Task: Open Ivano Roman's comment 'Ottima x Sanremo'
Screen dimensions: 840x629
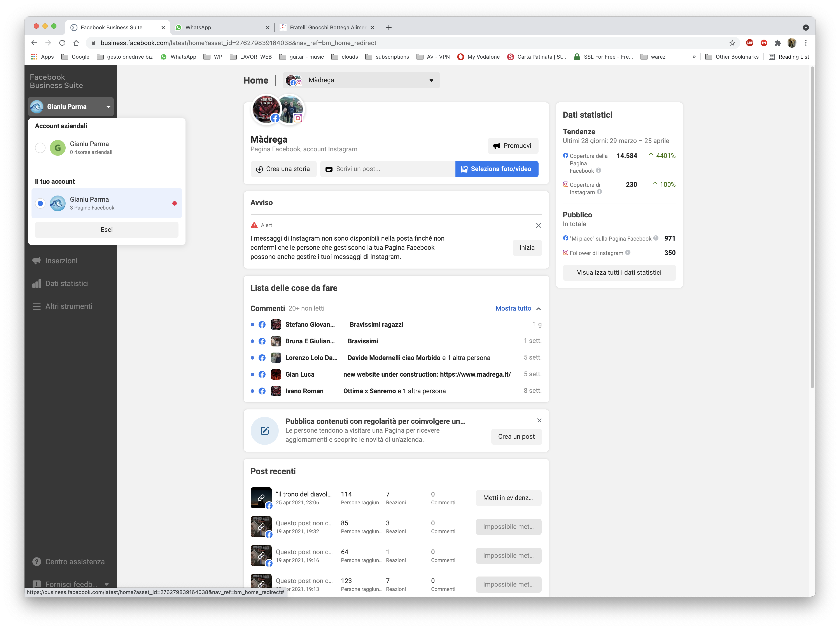Action: pyautogui.click(x=396, y=391)
